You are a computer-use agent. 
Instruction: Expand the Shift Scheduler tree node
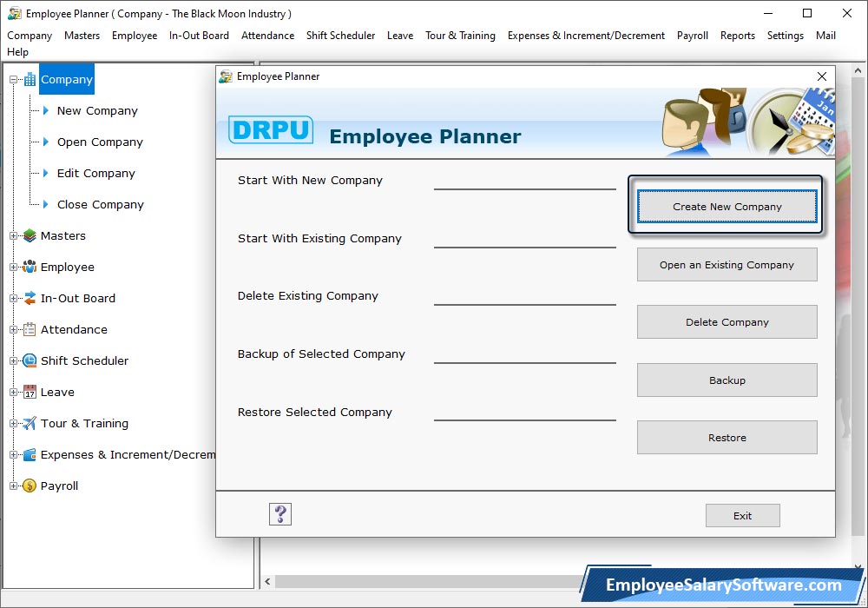pyautogui.click(x=13, y=361)
